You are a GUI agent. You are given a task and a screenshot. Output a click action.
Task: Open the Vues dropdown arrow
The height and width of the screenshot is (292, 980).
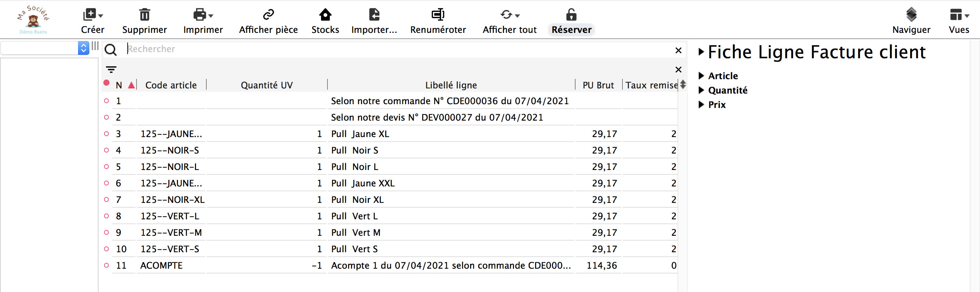tap(967, 16)
